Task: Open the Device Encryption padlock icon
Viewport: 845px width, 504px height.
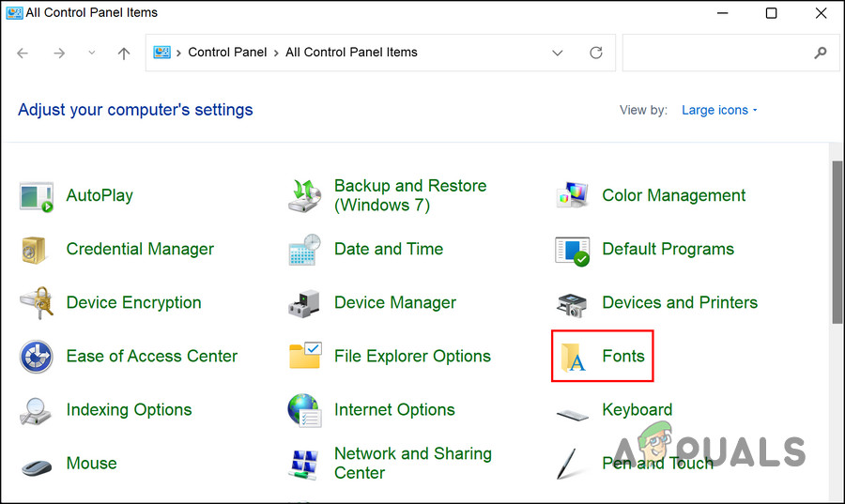Action: (x=37, y=302)
